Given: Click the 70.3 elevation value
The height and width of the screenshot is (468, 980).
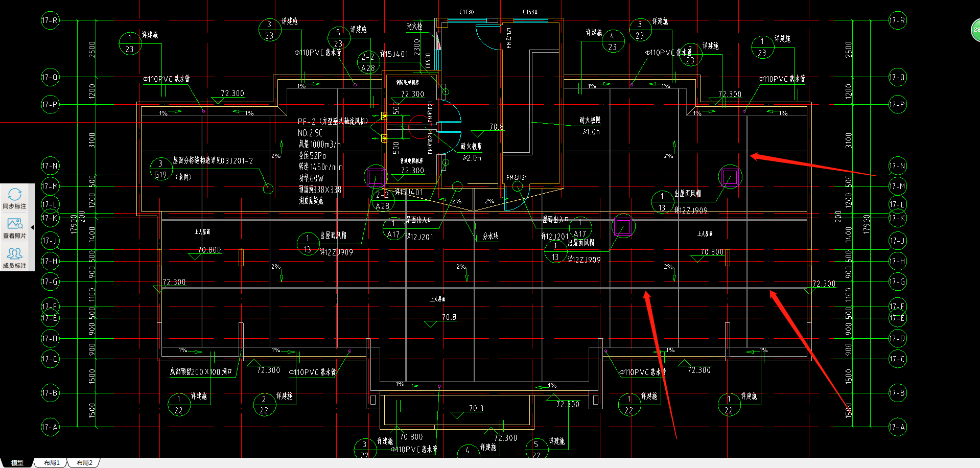Looking at the screenshot, I should [476, 408].
